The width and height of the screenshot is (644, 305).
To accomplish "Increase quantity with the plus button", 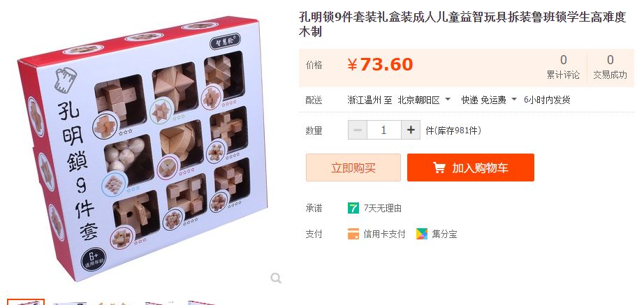I will click(411, 130).
